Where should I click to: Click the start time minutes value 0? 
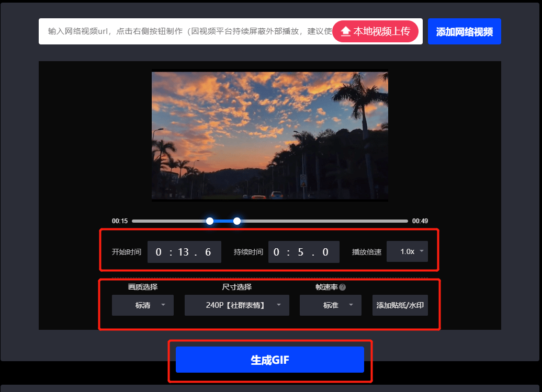point(159,252)
